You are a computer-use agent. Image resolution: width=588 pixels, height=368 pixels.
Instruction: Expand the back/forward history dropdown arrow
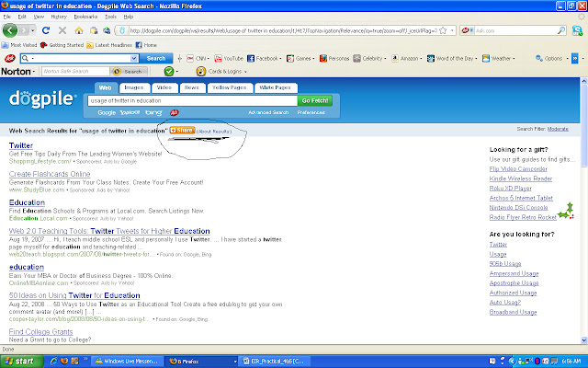33,30
